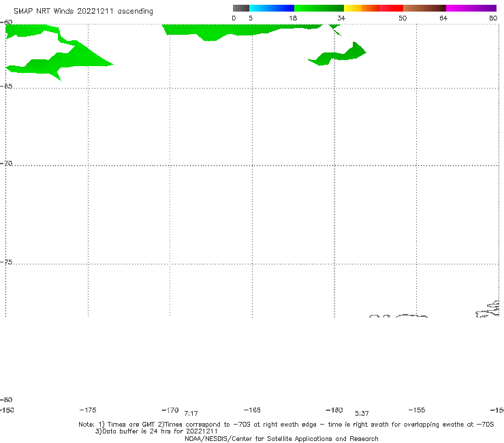
Task: Click the note line starting with Times are GMT
Action: point(286,425)
